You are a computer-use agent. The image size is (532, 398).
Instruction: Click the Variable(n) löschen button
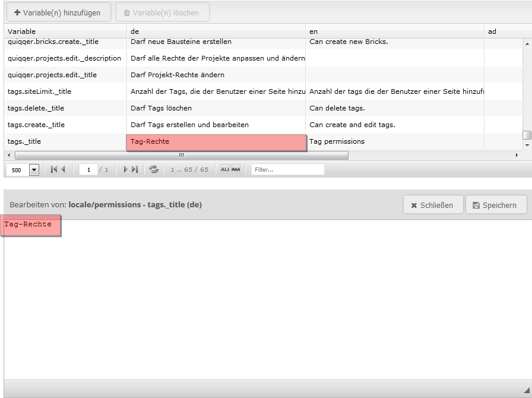coord(162,12)
